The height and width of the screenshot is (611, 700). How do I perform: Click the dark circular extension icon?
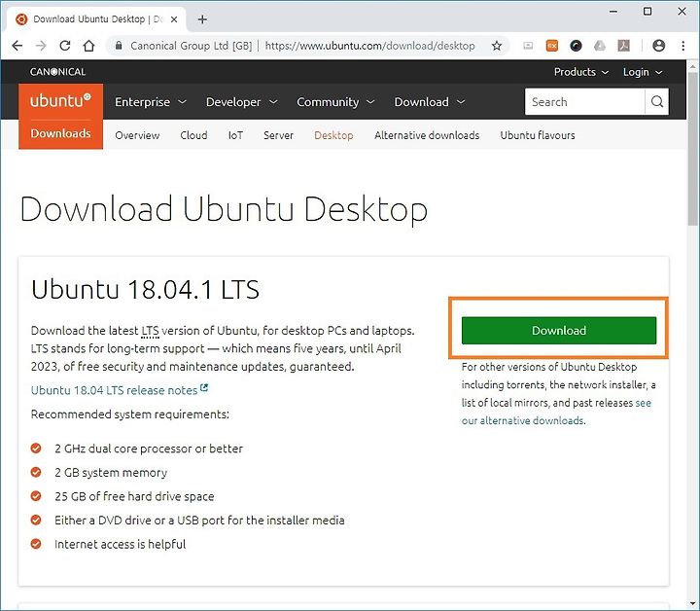[x=576, y=46]
